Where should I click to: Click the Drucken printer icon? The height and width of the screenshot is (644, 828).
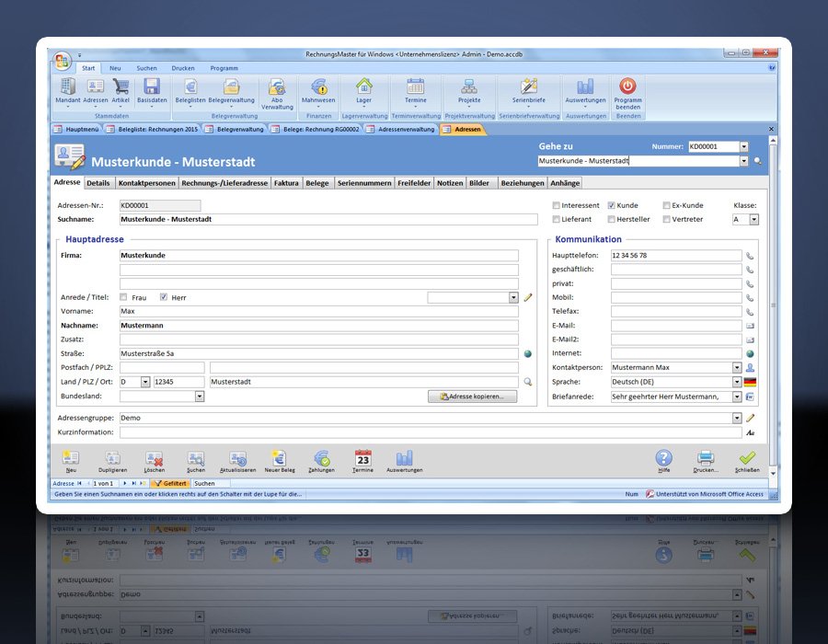[x=706, y=459]
